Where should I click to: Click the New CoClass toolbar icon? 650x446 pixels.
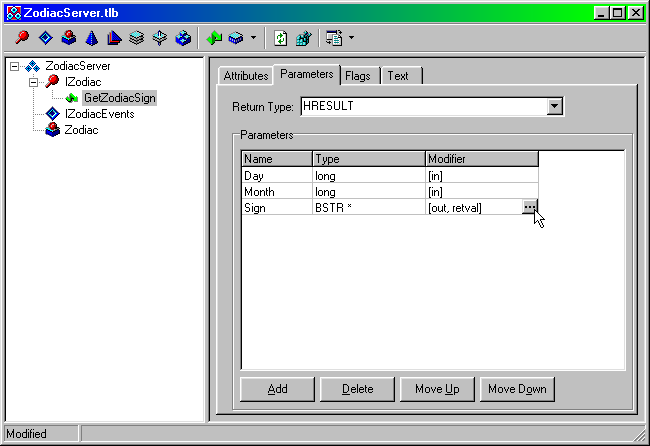pyautogui.click(x=68, y=39)
